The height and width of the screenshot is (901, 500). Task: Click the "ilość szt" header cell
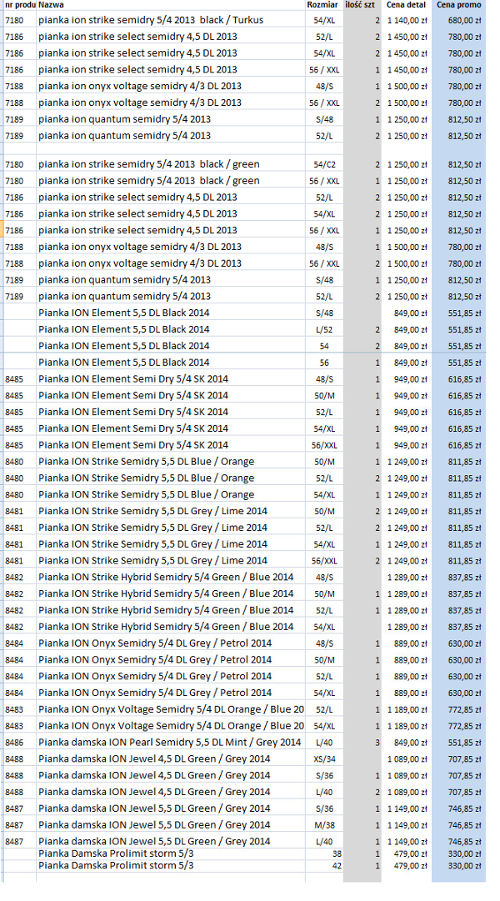coord(362,5)
